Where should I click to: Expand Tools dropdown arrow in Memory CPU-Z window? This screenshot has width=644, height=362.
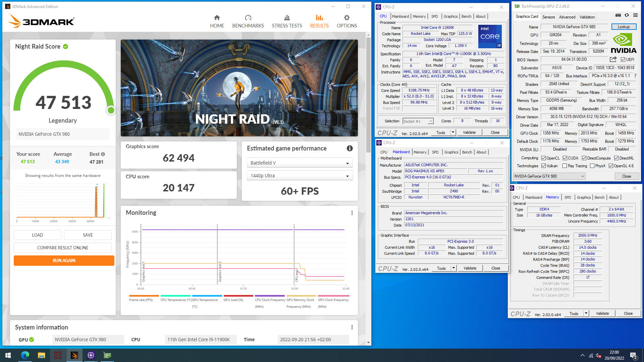(x=586, y=313)
